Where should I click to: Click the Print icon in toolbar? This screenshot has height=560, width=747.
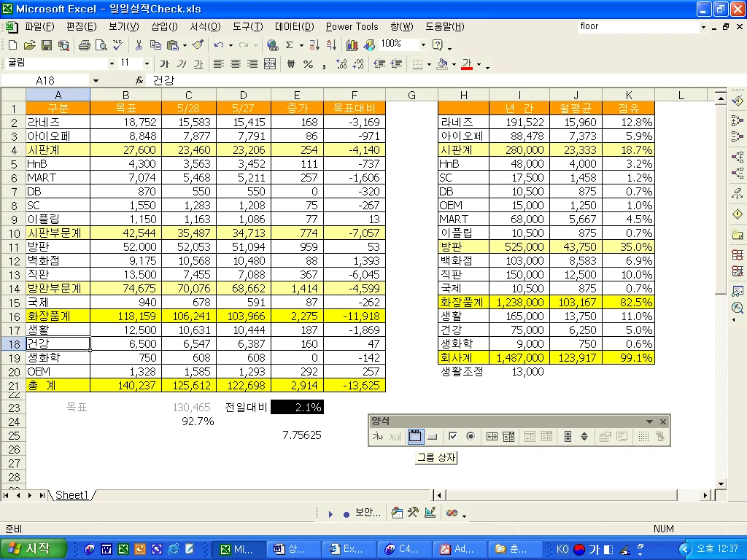pyautogui.click(x=85, y=45)
